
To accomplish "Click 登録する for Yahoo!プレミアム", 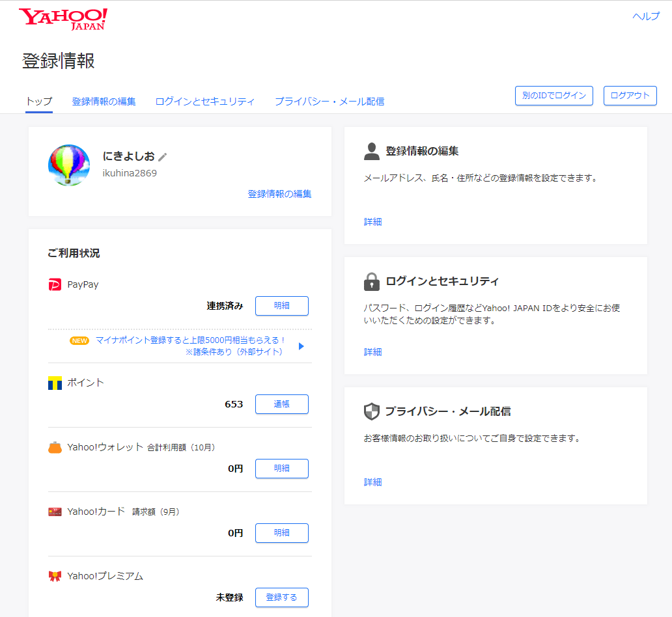I will 281,597.
